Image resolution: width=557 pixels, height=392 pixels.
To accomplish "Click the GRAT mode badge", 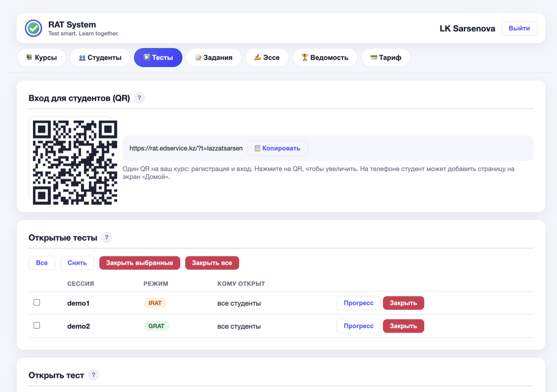I will [156, 326].
